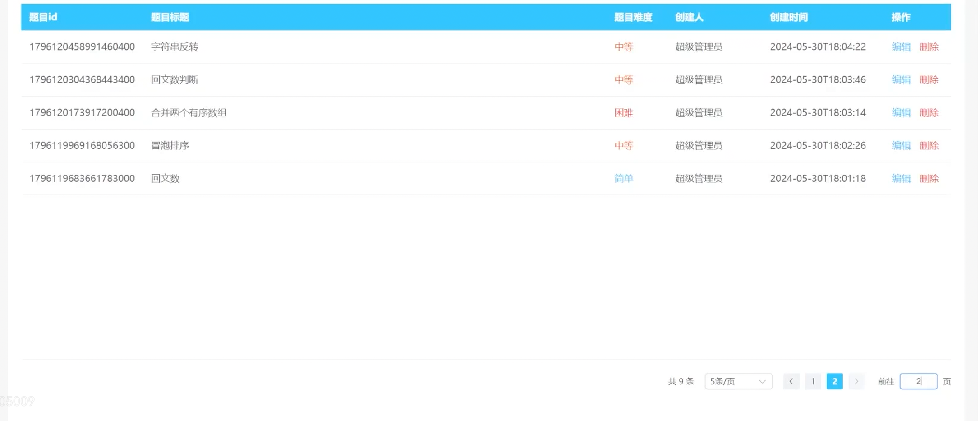This screenshot has width=980, height=421.
Task: Click the 困难 difficulty tag
Action: (623, 112)
